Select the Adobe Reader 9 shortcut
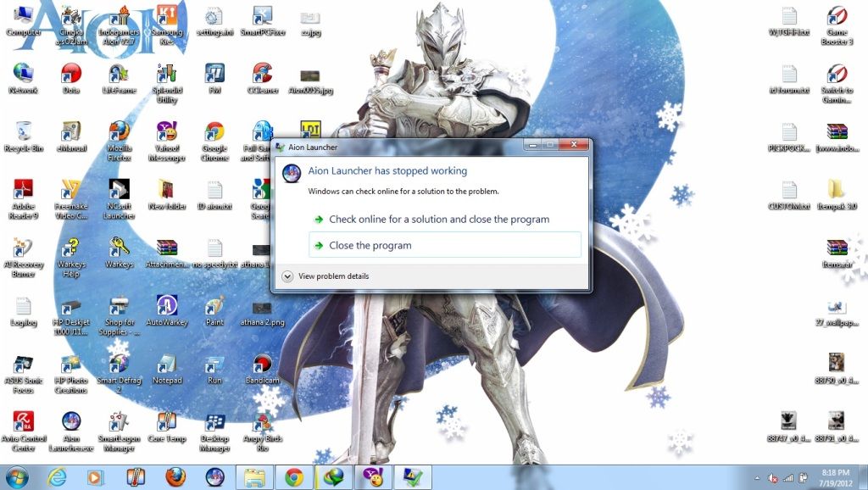868x490 pixels. click(x=23, y=198)
